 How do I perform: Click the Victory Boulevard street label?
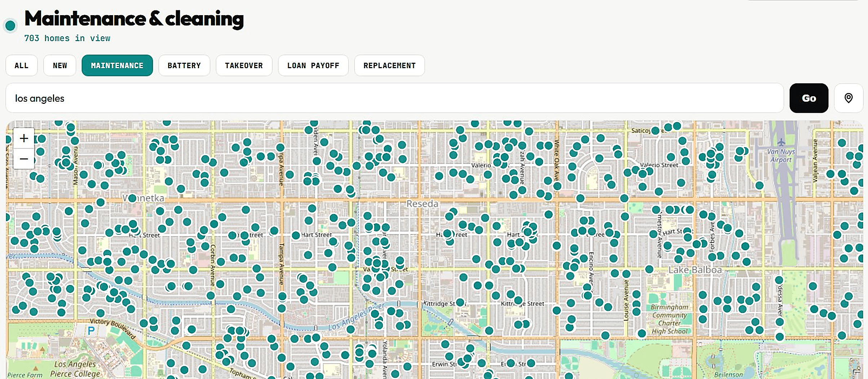pyautogui.click(x=113, y=329)
